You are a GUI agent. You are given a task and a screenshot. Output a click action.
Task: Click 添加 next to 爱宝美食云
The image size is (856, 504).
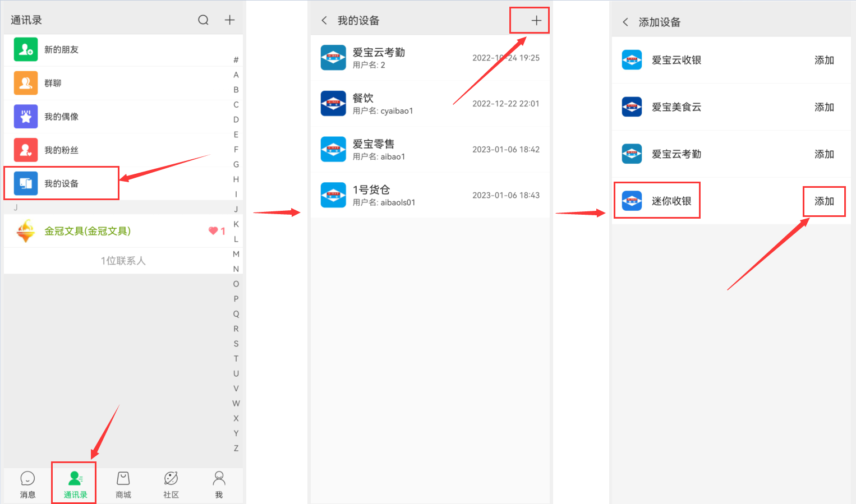click(824, 107)
